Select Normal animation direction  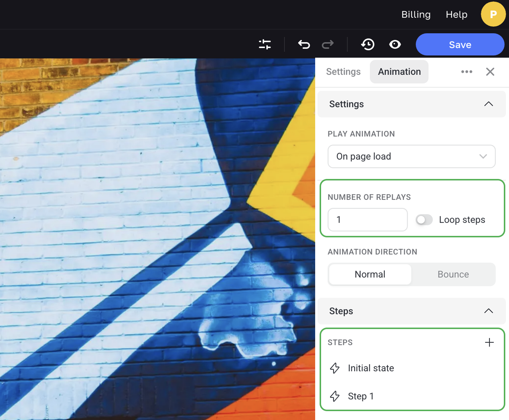point(370,274)
